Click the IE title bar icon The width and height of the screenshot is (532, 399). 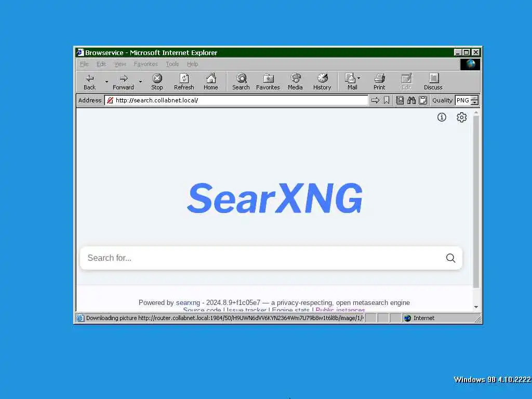[80, 52]
